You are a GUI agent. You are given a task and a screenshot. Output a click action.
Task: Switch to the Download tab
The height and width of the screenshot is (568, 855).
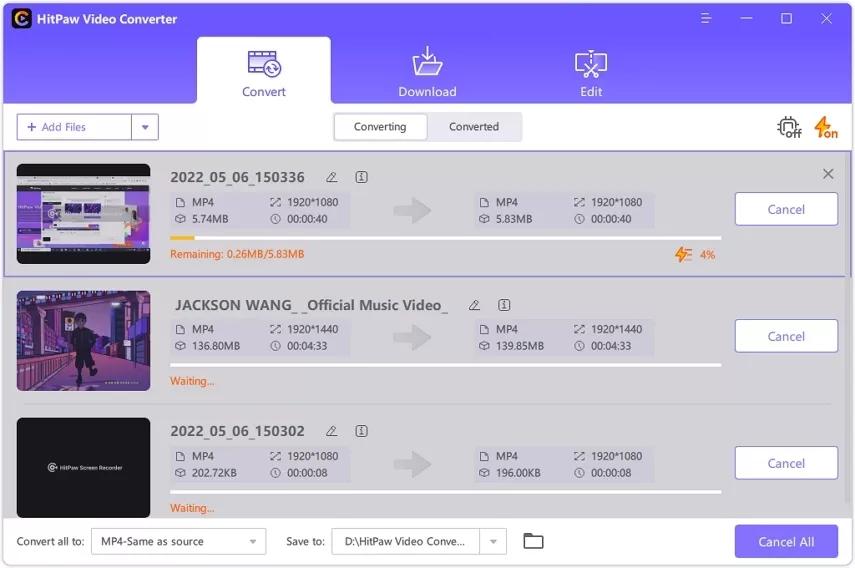coord(427,71)
